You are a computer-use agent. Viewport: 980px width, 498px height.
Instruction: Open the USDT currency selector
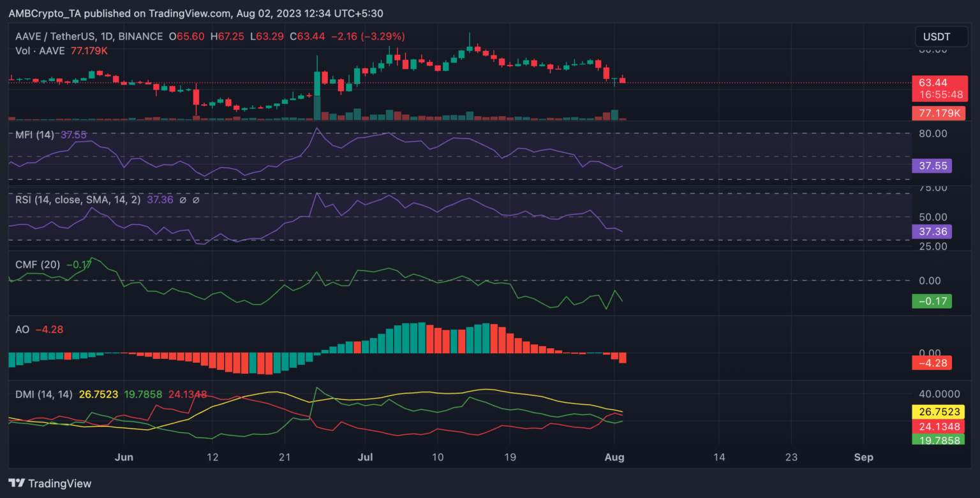coord(936,37)
